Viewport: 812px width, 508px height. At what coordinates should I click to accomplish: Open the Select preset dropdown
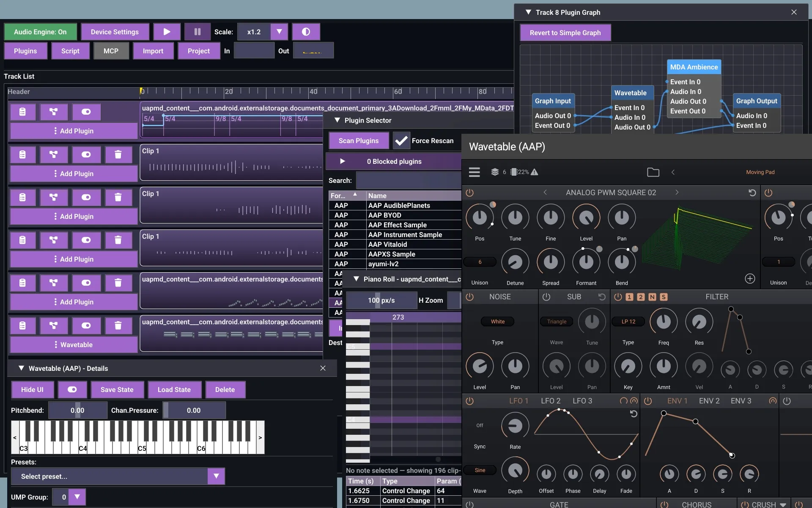tap(118, 476)
